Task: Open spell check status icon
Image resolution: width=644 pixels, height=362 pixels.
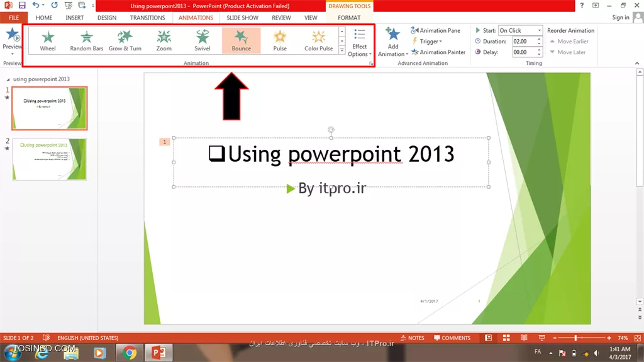Action: click(46, 337)
